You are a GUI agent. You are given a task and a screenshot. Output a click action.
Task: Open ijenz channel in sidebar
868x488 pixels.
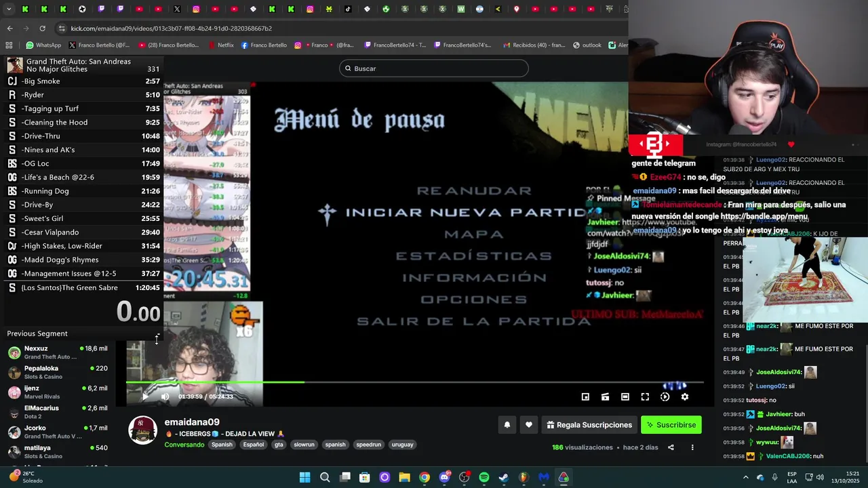pos(58,392)
